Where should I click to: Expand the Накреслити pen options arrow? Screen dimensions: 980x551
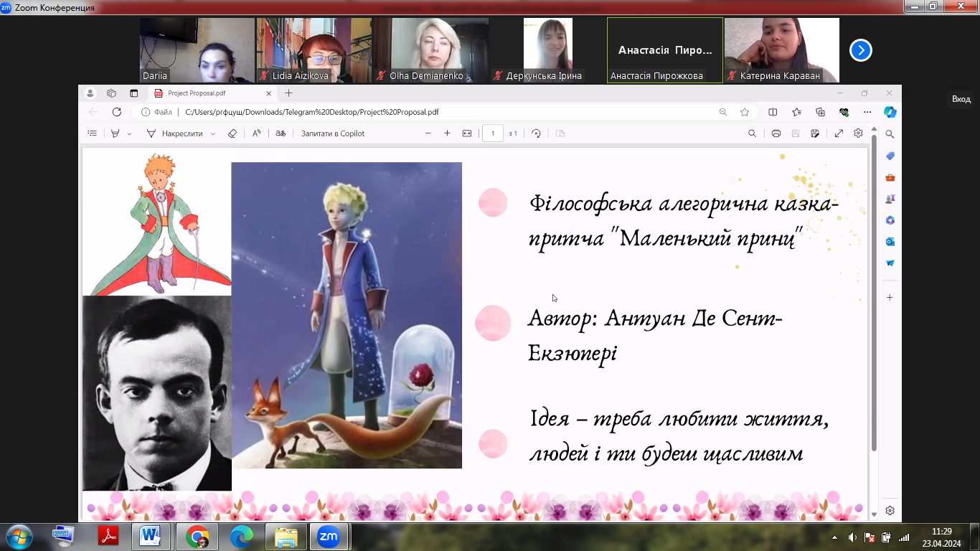pyautogui.click(x=213, y=133)
